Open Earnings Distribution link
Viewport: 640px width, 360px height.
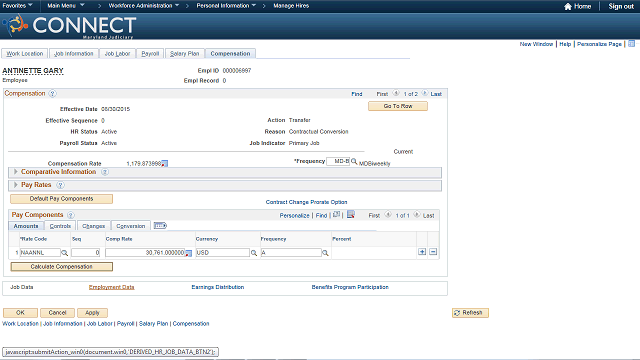218,287
